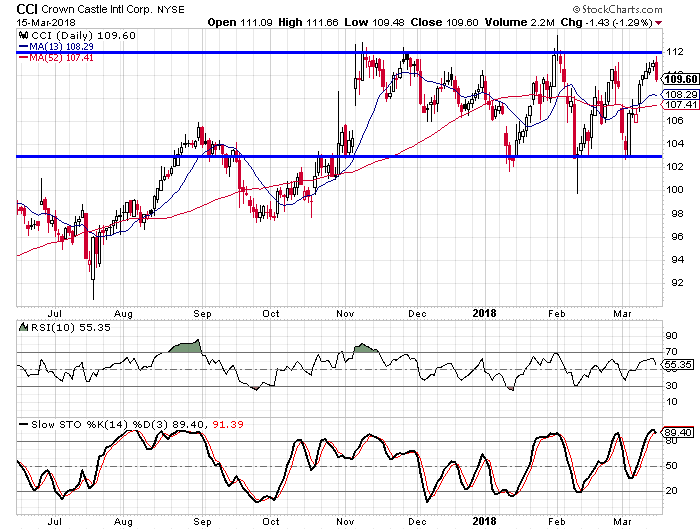Click the 94 price axis label

click(x=677, y=260)
